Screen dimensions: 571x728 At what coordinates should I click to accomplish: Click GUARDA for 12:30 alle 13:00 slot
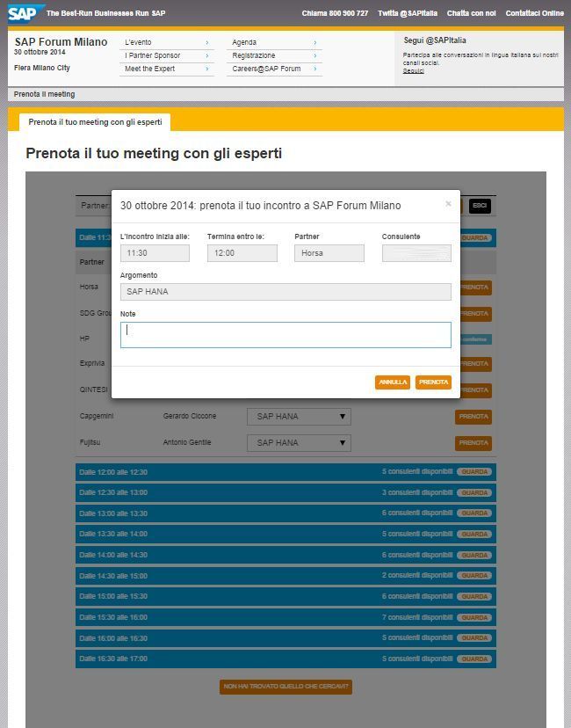pos(474,492)
